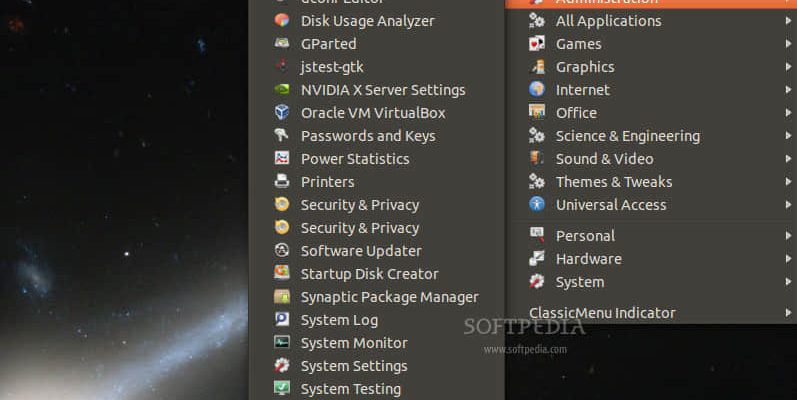Expand the Graphics submenu arrow
The height and width of the screenshot is (400, 797).
click(788, 67)
